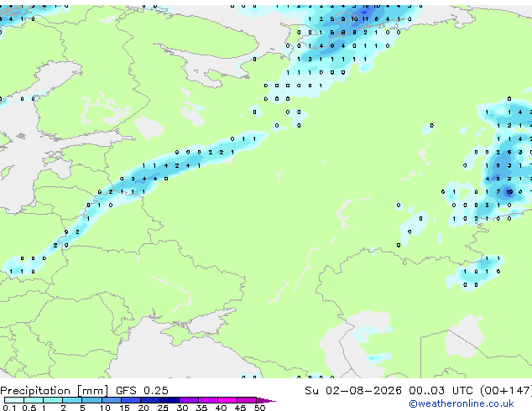Click the '30' legend label
532x411 pixels.
[x=182, y=408]
